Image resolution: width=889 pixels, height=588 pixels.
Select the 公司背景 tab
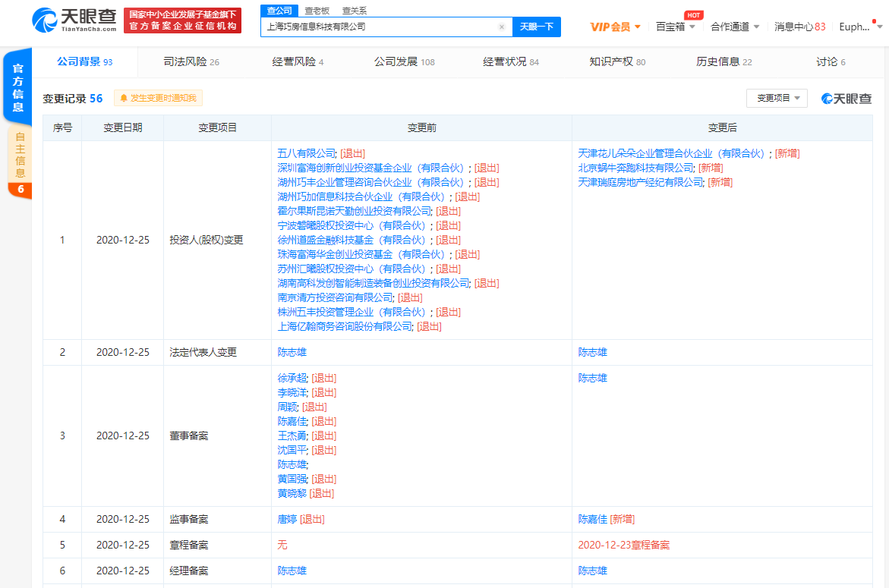point(84,61)
